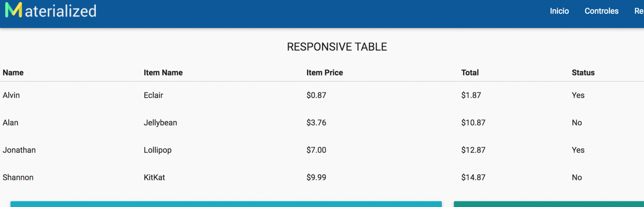Click the Item Name column header
Screen dimensions: 644x207
pyautogui.click(x=163, y=73)
